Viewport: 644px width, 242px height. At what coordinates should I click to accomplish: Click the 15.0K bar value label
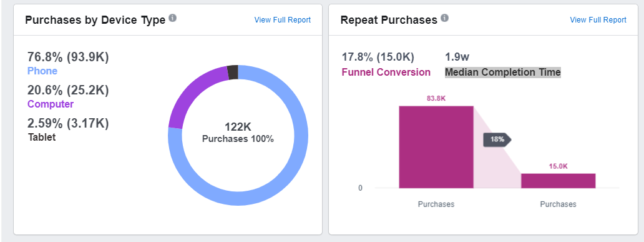click(x=558, y=166)
